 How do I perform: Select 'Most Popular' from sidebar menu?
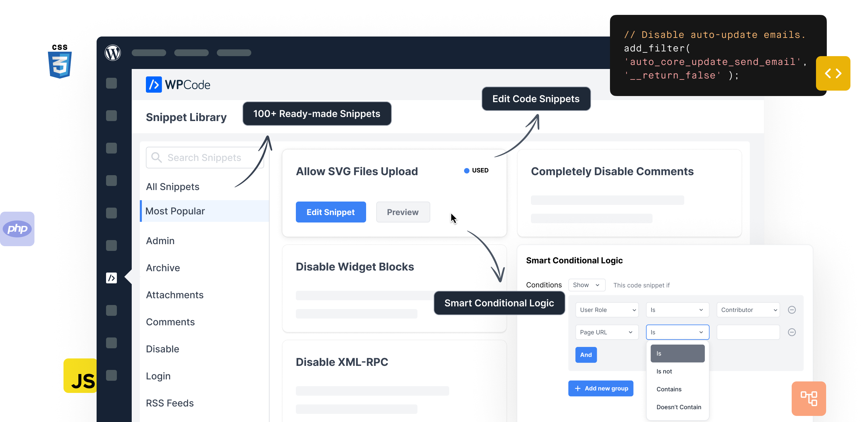point(175,211)
